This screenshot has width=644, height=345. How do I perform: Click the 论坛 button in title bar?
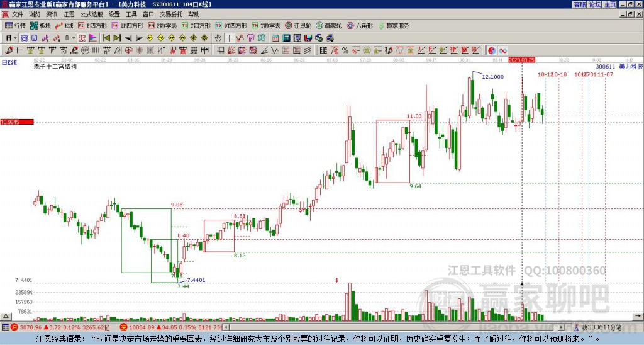tap(595, 4)
